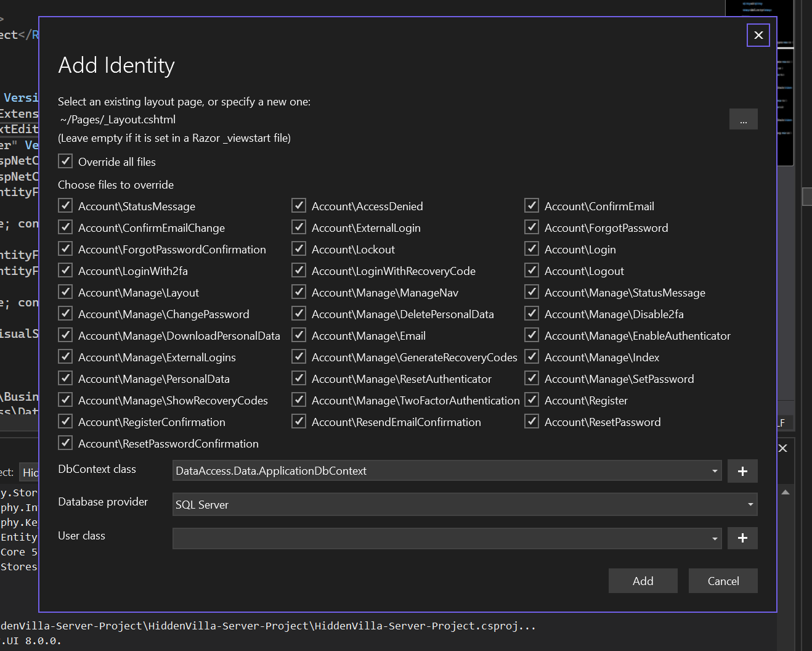Toggle Account\ResetPasswordConfirmation checkbox
Viewport: 812px width, 651px height.
tap(65, 443)
